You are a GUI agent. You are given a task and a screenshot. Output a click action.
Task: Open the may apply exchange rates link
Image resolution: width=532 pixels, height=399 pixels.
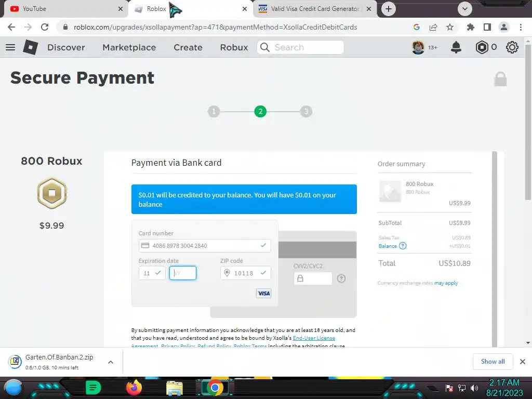tap(446, 283)
